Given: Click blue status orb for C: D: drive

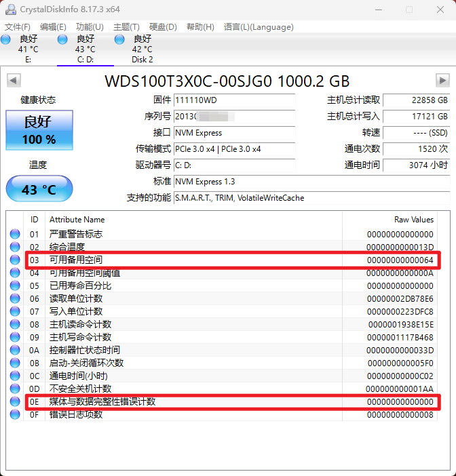Looking at the screenshot, I should 62,39.
